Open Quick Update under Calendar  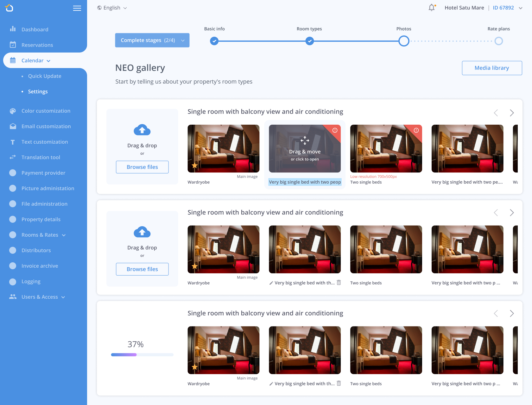(45, 76)
